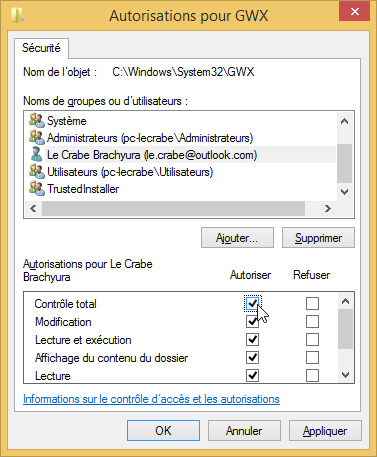Select TrustedInstaller in the user list
This screenshot has width=377, height=457.
point(83,189)
